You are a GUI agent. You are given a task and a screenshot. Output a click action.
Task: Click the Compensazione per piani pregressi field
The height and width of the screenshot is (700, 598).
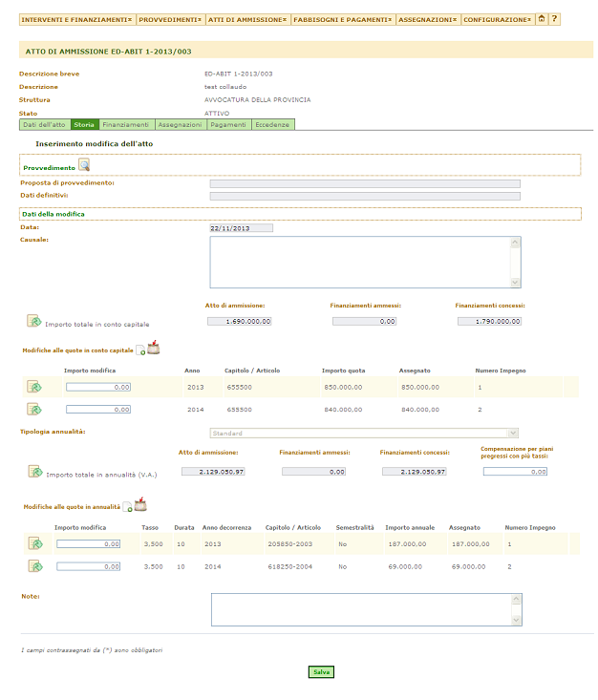(x=515, y=472)
